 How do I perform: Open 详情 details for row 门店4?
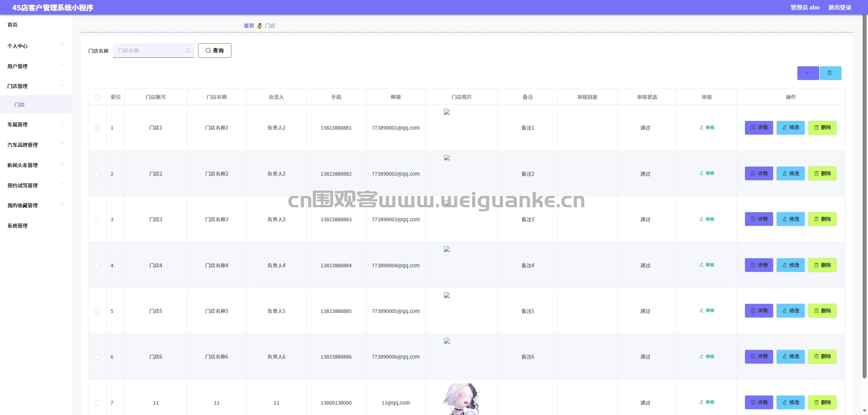(x=759, y=265)
